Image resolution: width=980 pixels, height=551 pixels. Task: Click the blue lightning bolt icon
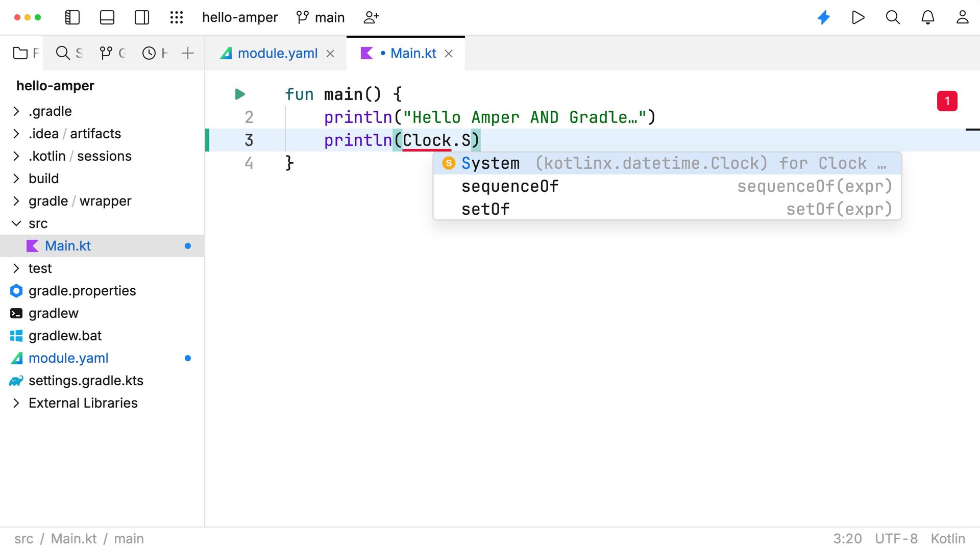point(824,17)
